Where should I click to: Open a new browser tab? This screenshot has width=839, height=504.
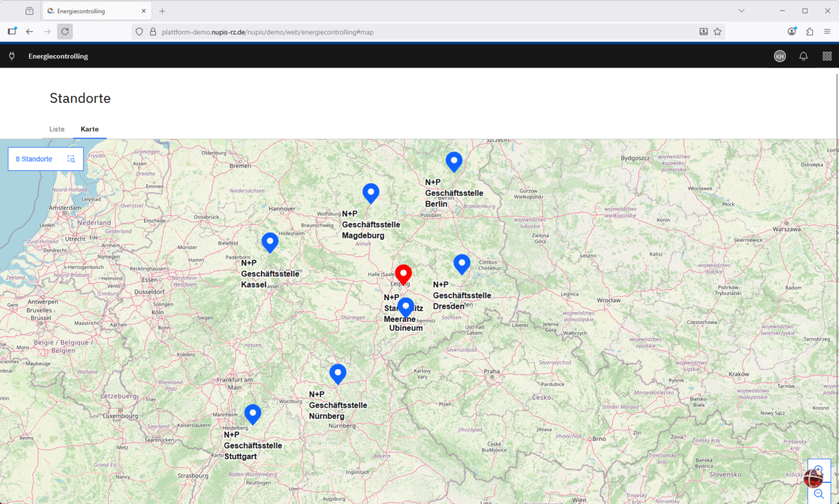[163, 11]
